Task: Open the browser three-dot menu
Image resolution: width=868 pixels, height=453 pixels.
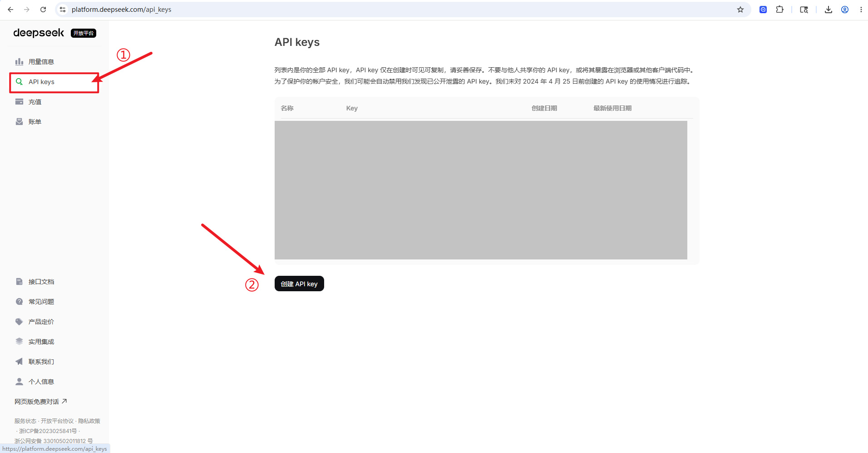Action: click(861, 10)
